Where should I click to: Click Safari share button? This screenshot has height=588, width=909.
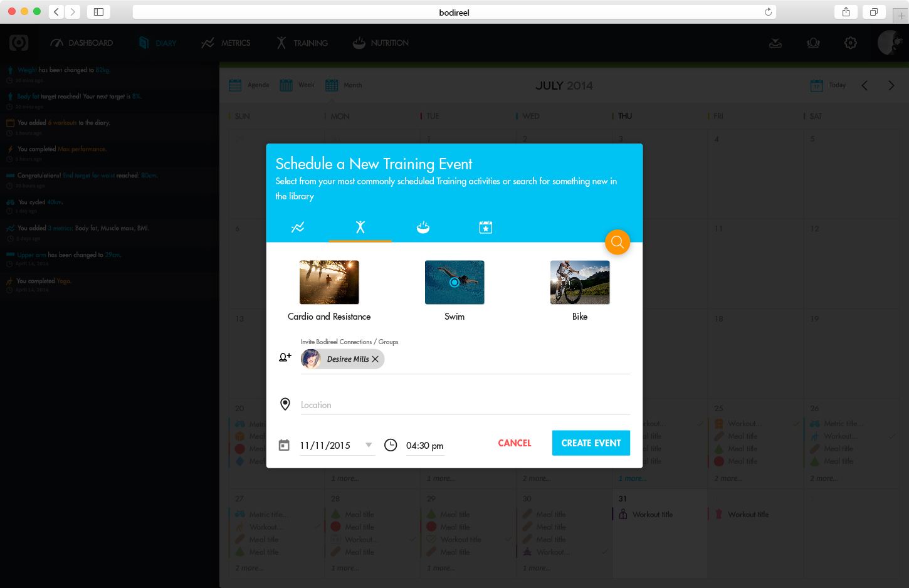click(846, 11)
